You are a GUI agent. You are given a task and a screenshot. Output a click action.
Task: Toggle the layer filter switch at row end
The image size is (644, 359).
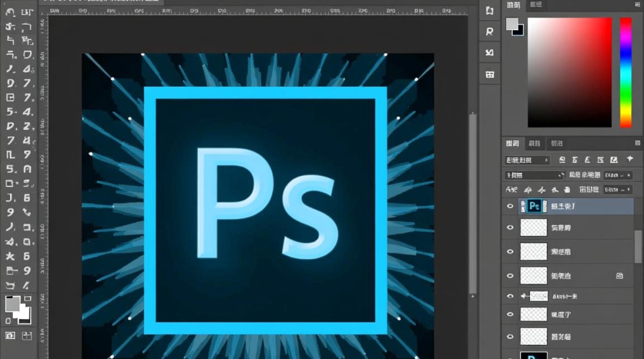[x=630, y=160]
